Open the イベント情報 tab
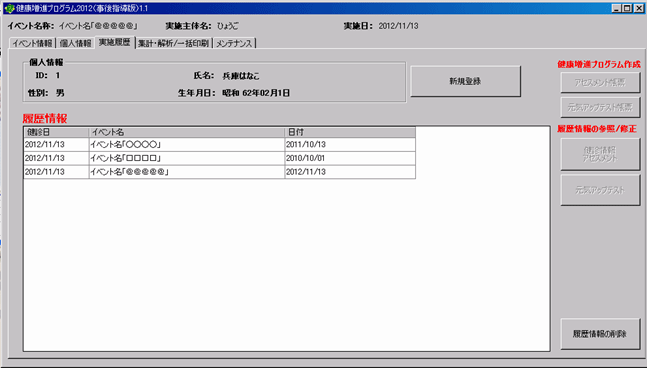The image size is (647, 368). click(32, 43)
